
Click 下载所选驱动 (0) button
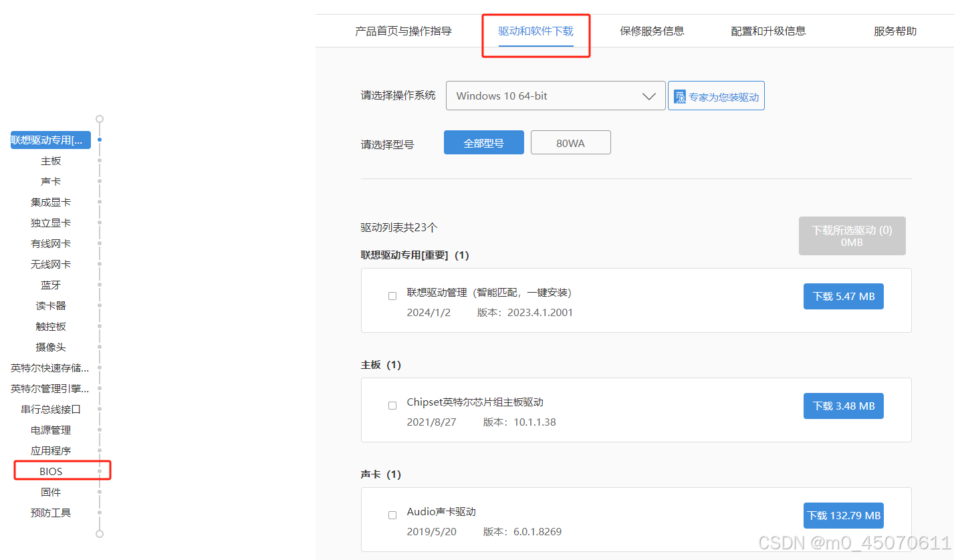pos(852,236)
